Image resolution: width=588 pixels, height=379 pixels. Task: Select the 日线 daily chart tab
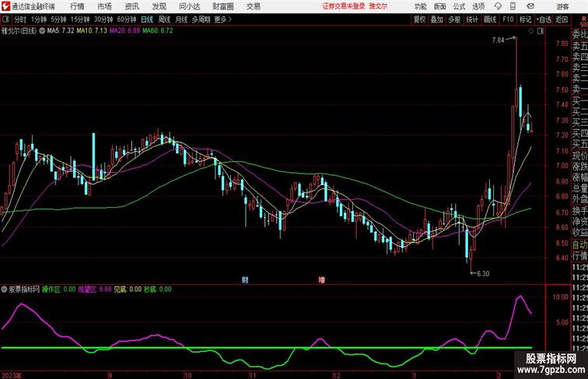pos(147,19)
